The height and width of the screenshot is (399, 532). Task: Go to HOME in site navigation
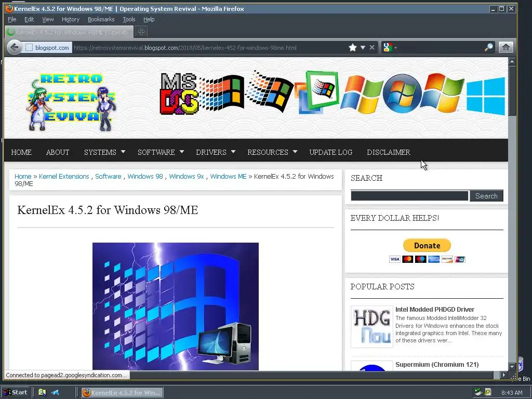pos(21,152)
